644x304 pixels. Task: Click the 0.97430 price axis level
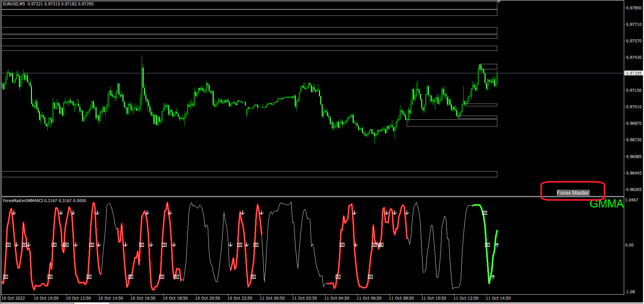pyautogui.click(x=634, y=58)
